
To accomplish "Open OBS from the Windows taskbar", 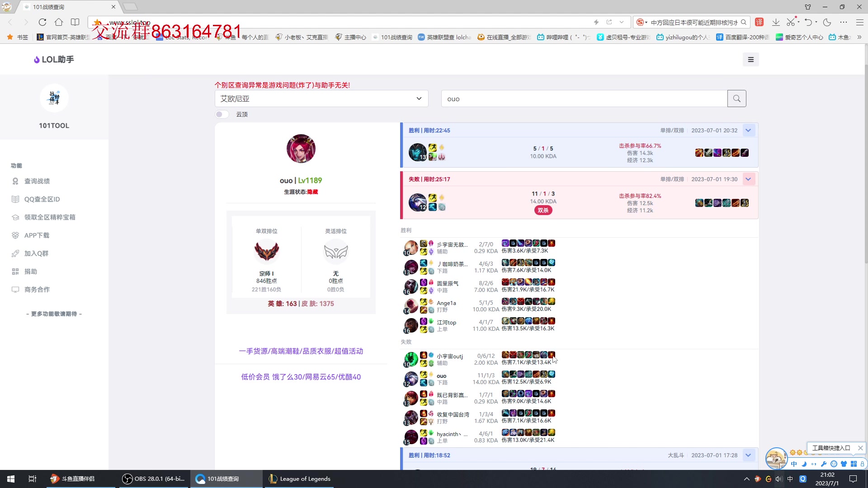I will (x=155, y=479).
